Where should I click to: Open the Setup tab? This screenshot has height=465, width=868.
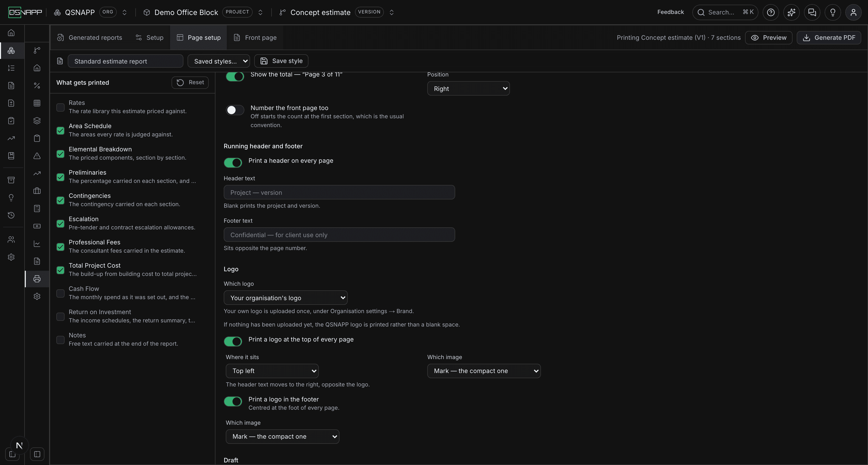(x=149, y=37)
